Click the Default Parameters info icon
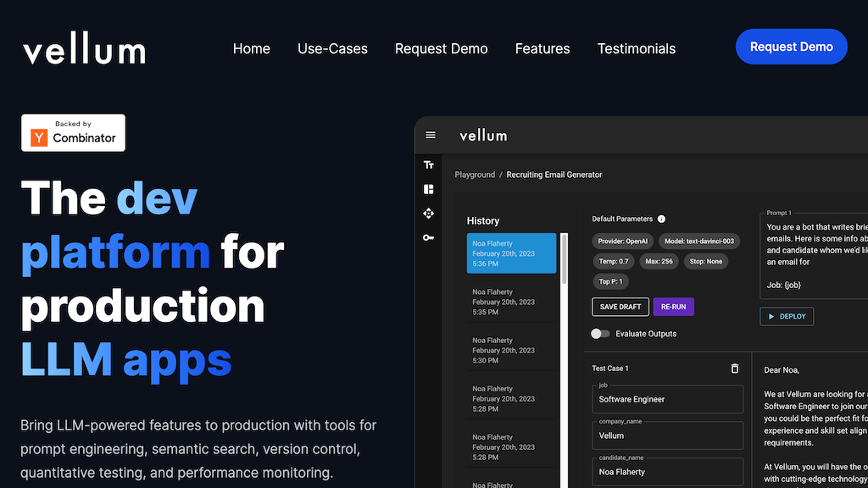This screenshot has height=488, width=868. click(x=661, y=219)
